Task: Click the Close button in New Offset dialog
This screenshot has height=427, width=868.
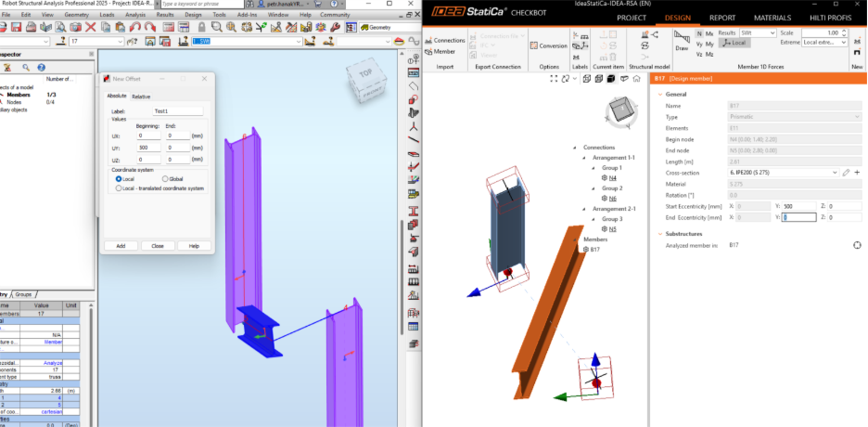Action: (158, 246)
